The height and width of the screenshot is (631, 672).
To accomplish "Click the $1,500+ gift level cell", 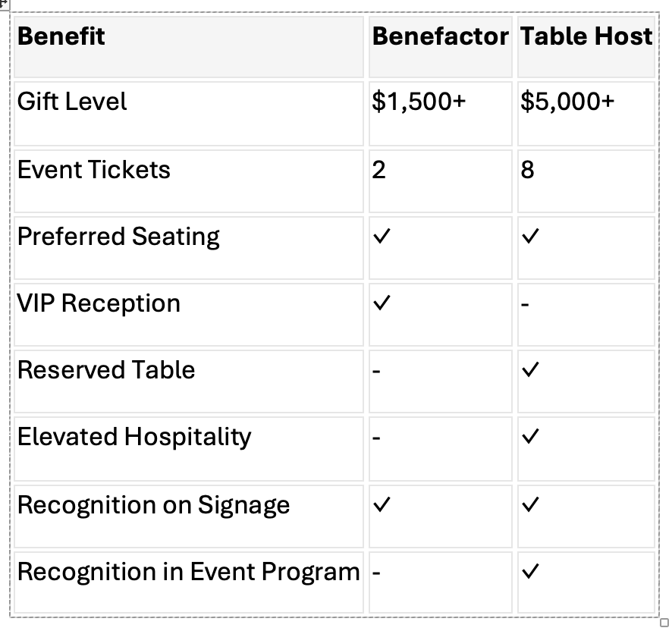I will click(440, 114).
